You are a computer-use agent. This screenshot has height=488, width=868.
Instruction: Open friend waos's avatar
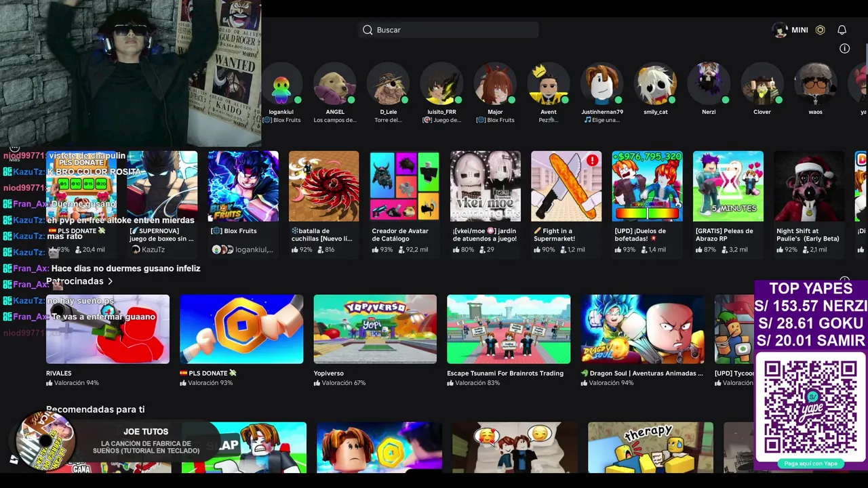coord(815,84)
